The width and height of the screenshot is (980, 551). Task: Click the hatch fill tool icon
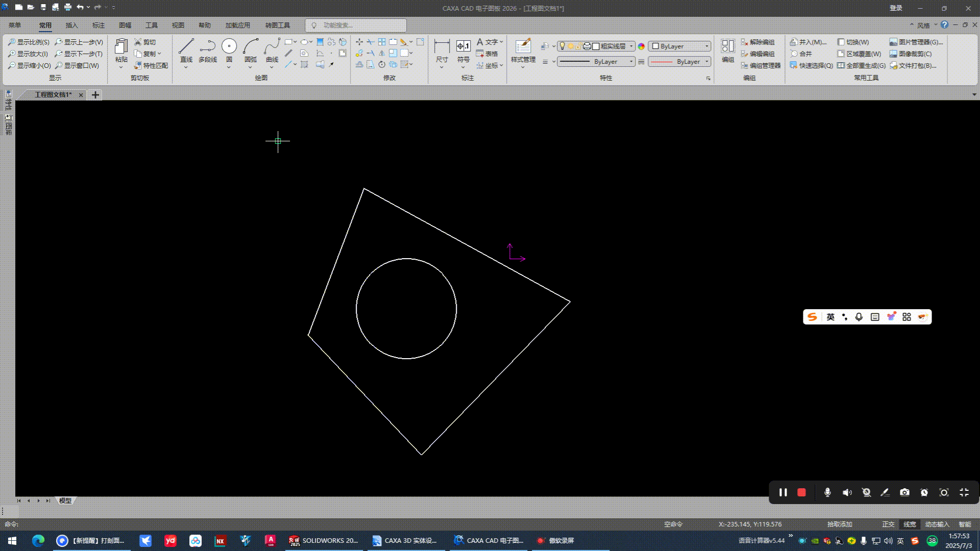click(x=320, y=42)
